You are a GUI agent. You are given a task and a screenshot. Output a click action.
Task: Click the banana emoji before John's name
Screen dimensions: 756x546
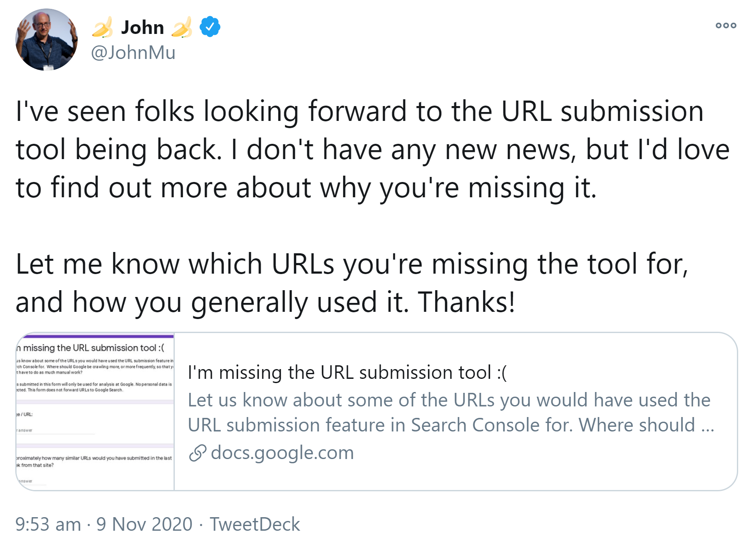tap(103, 26)
